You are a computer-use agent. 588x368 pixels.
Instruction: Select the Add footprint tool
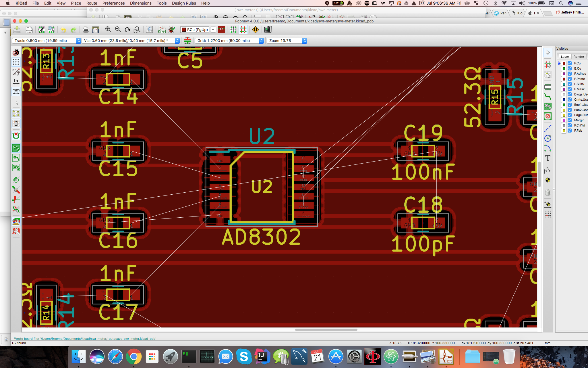click(548, 87)
